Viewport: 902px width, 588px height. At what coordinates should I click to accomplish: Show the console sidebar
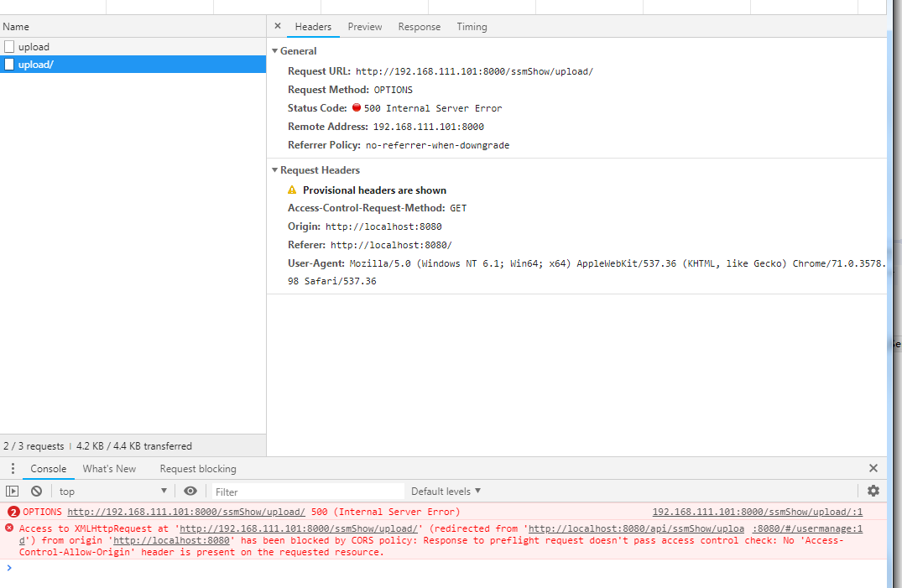click(12, 491)
